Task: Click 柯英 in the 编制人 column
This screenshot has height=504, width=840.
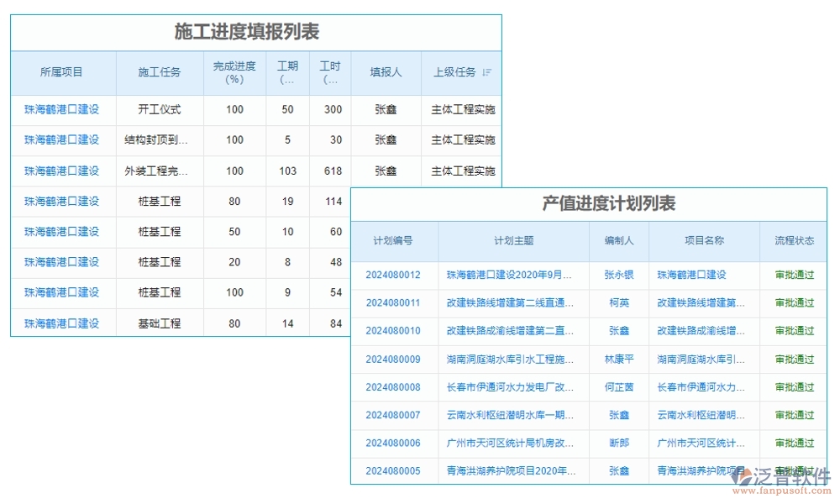Action: coord(618,302)
